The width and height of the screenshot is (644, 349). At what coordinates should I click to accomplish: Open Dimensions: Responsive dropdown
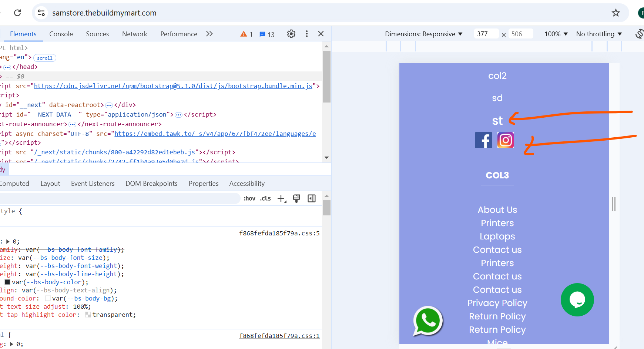pyautogui.click(x=424, y=34)
